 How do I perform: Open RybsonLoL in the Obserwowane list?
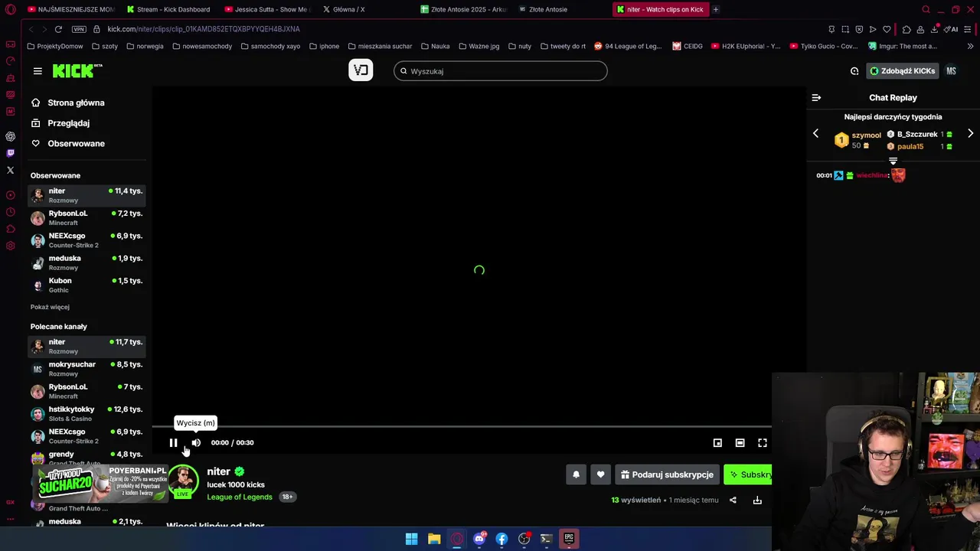pos(87,217)
